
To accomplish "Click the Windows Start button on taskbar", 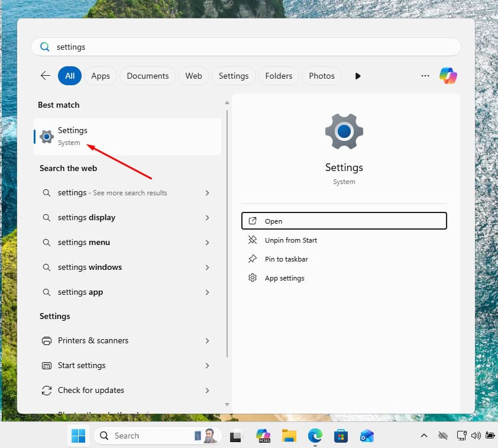I will (x=78, y=436).
